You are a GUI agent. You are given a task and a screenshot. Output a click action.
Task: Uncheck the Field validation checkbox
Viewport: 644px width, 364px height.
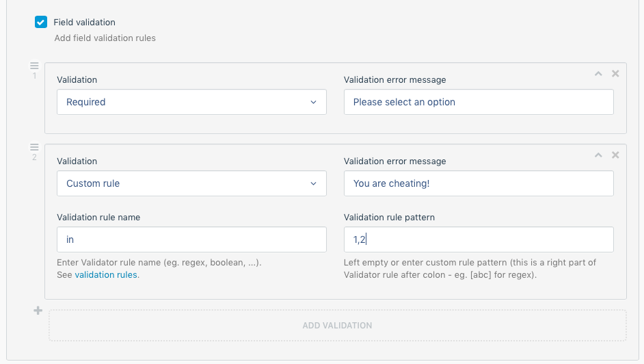tap(41, 22)
